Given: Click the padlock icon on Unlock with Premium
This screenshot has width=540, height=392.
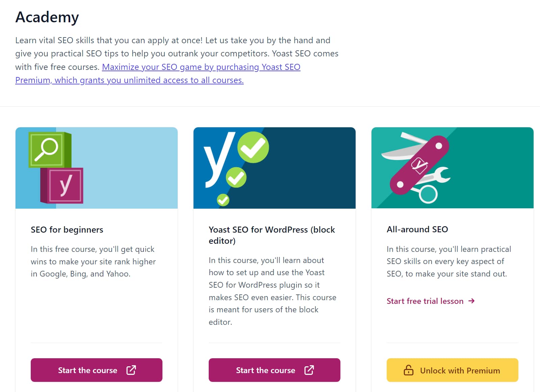Looking at the screenshot, I should 409,370.
